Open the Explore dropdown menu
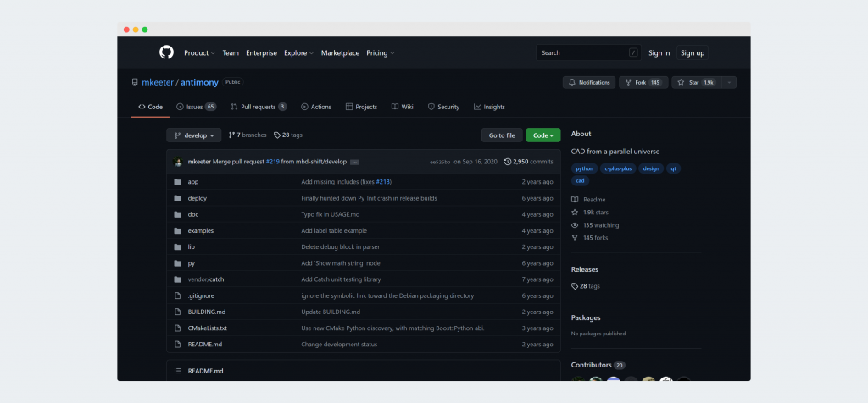868x403 pixels. click(299, 53)
